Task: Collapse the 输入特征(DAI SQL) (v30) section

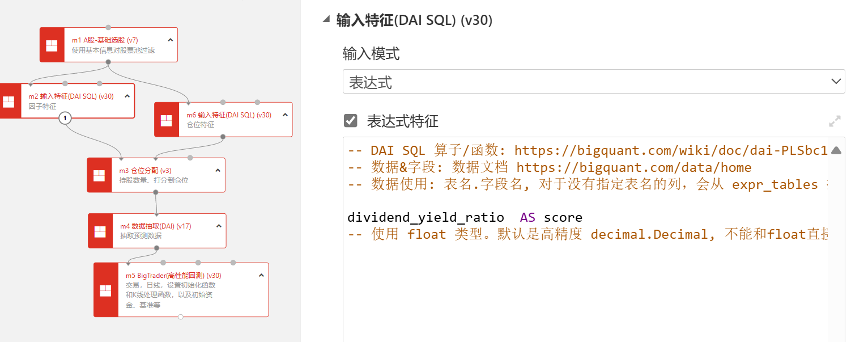Action: click(326, 20)
